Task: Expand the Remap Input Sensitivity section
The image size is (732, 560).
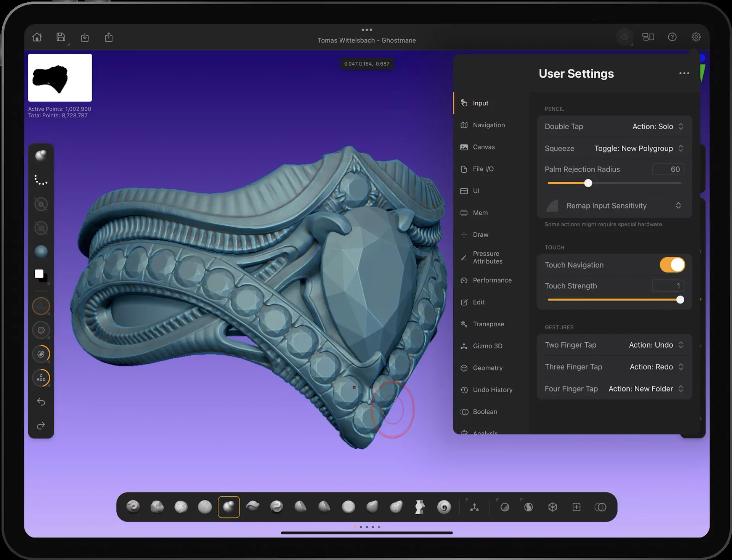Action: 614,206
